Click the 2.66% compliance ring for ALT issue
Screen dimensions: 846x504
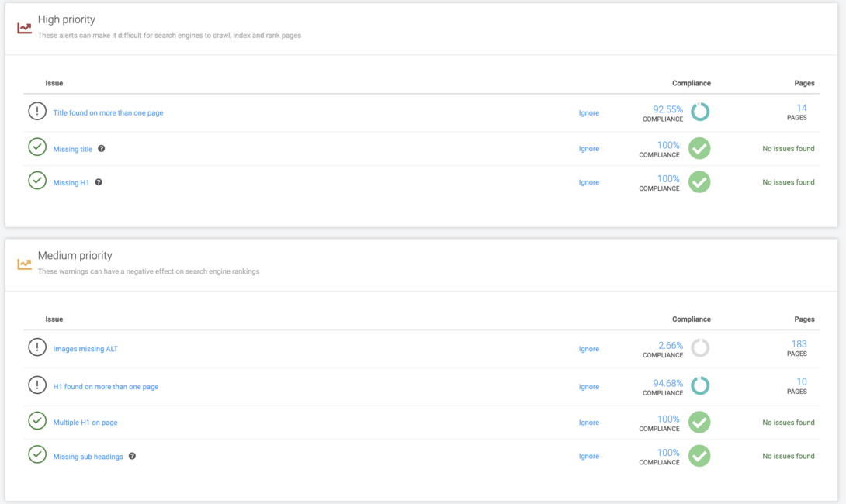(x=699, y=347)
